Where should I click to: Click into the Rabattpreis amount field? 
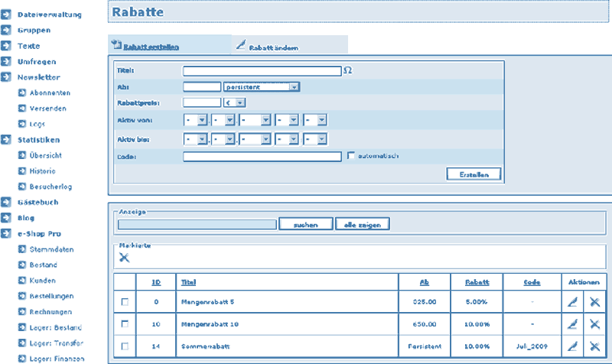coord(202,102)
